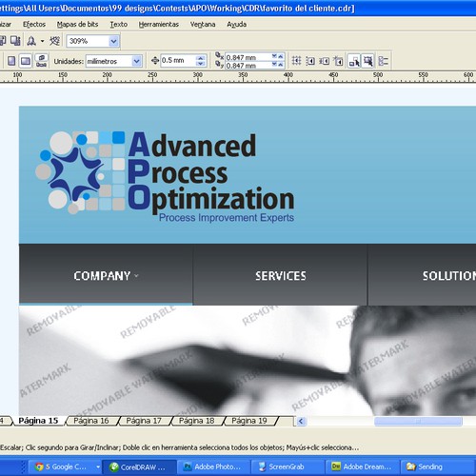The height and width of the screenshot is (476, 476).
Task: Click the application launcher bell icon
Action: pos(31,41)
